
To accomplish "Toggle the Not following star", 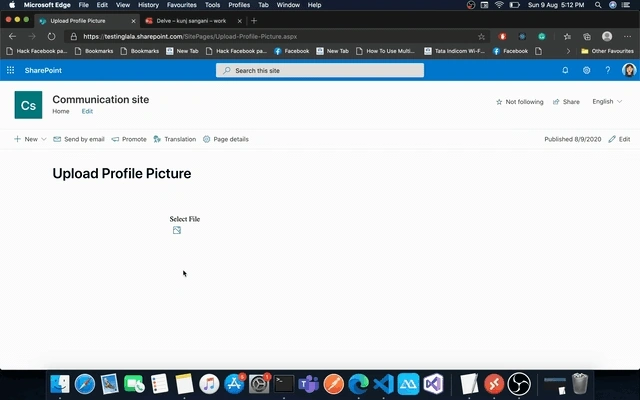I will coord(520,102).
